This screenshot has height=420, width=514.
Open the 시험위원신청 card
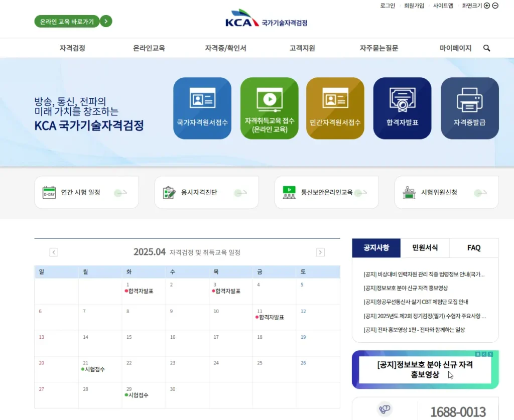446,192
